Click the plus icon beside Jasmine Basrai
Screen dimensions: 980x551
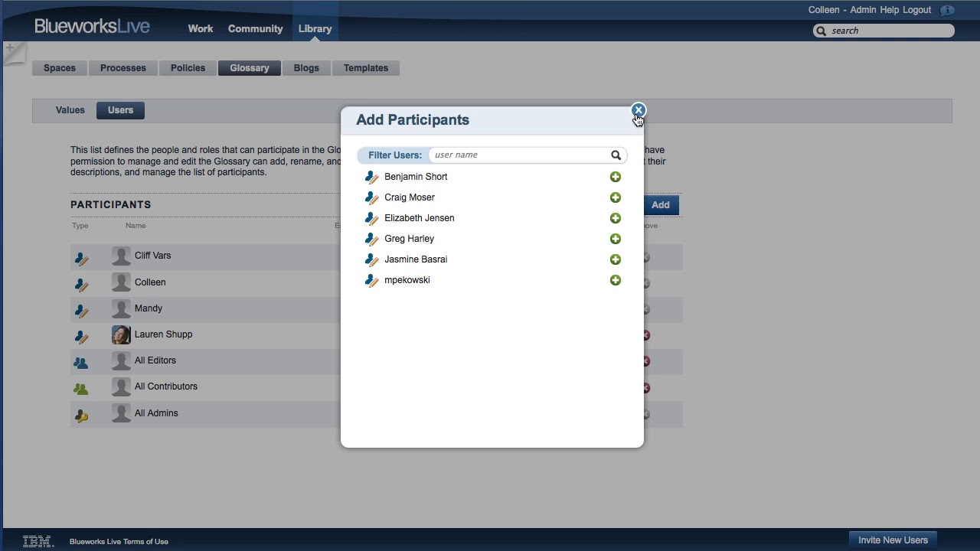(616, 259)
